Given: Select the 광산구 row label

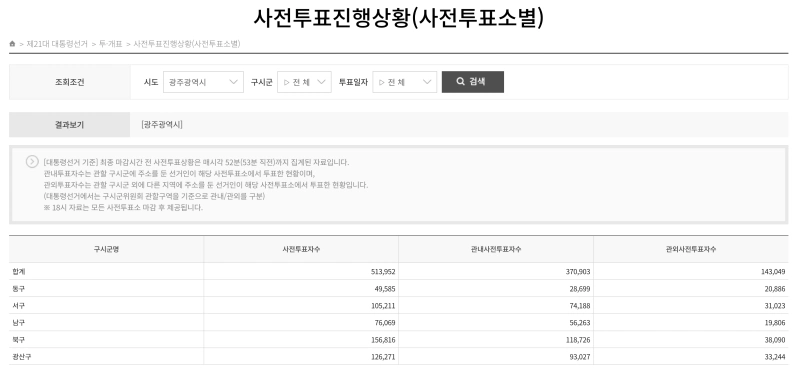Looking at the screenshot, I should pyautogui.click(x=21, y=357).
